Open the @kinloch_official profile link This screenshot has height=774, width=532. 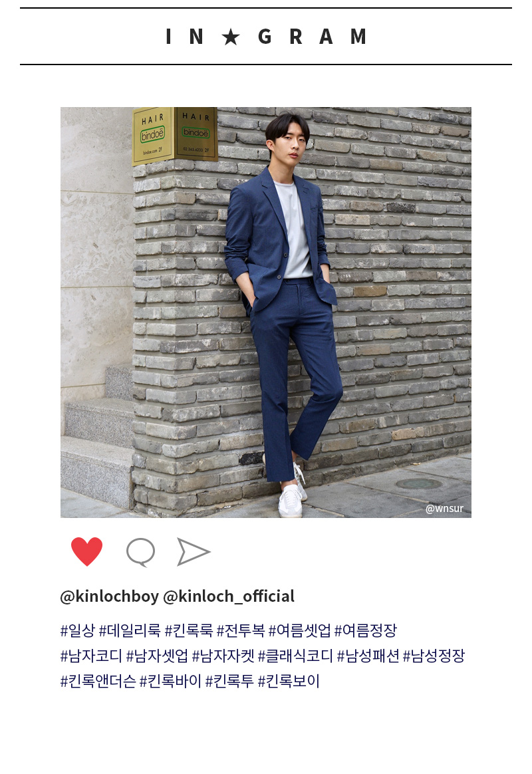[229, 596]
